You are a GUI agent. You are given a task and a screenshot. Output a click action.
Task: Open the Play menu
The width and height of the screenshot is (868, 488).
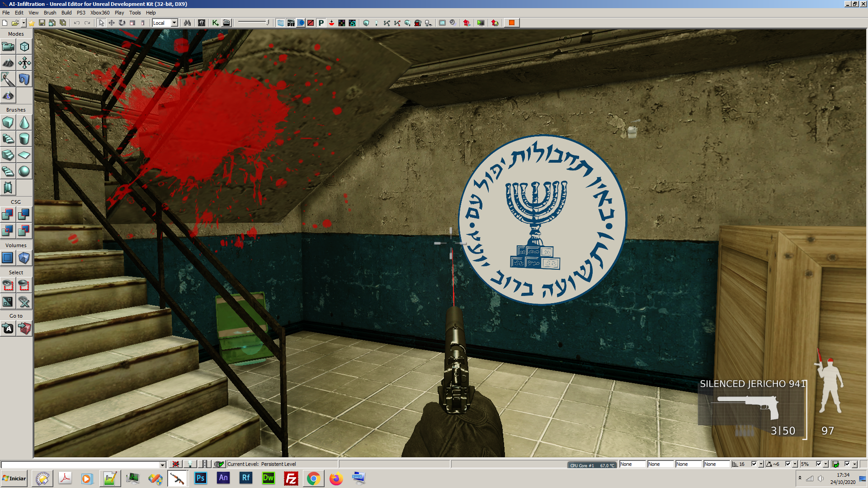pos(119,13)
